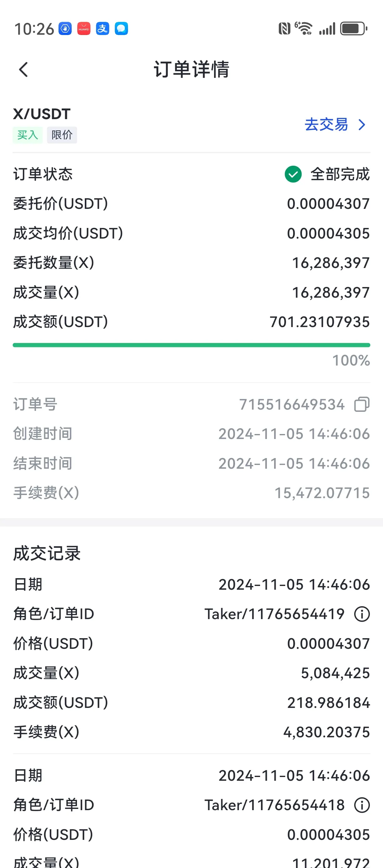Tap the Wi-Fi status icon
This screenshot has width=383, height=868.
pyautogui.click(x=304, y=28)
